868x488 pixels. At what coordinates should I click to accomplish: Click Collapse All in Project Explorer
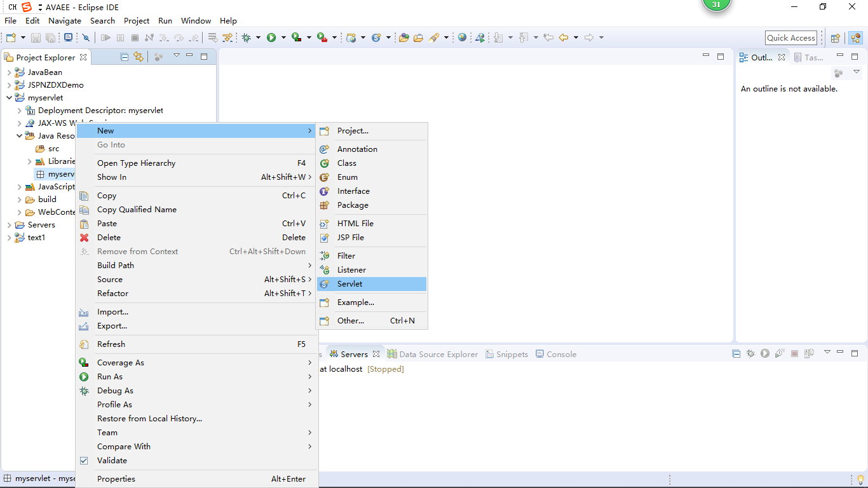point(125,57)
